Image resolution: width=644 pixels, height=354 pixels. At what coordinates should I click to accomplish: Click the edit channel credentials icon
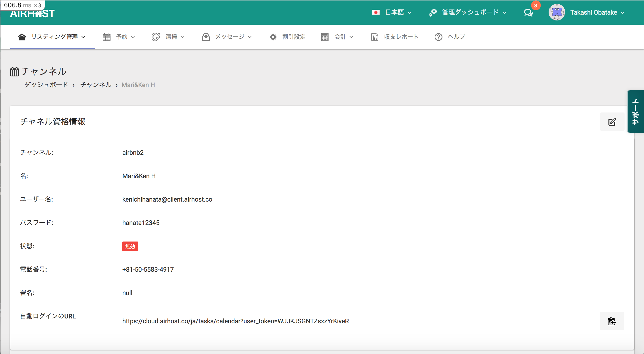612,122
